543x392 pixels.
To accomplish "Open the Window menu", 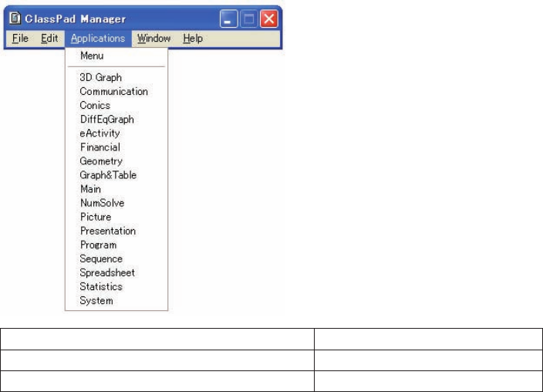I will (x=153, y=38).
